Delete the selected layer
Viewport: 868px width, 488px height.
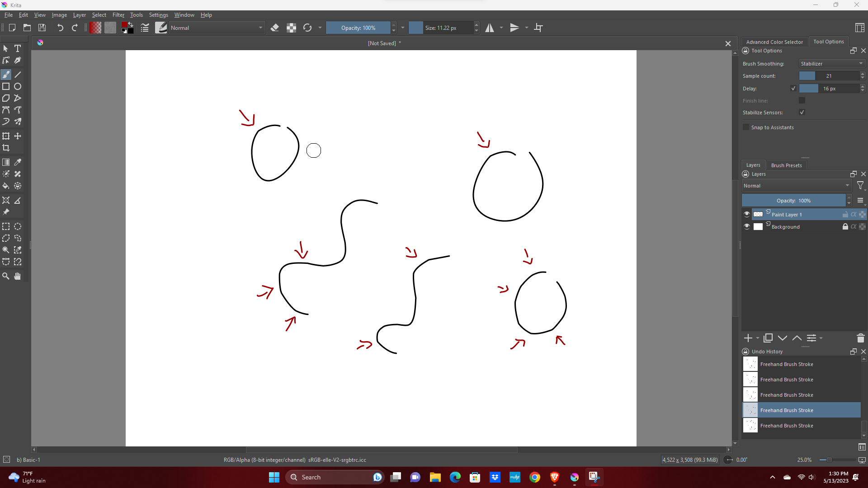(860, 338)
